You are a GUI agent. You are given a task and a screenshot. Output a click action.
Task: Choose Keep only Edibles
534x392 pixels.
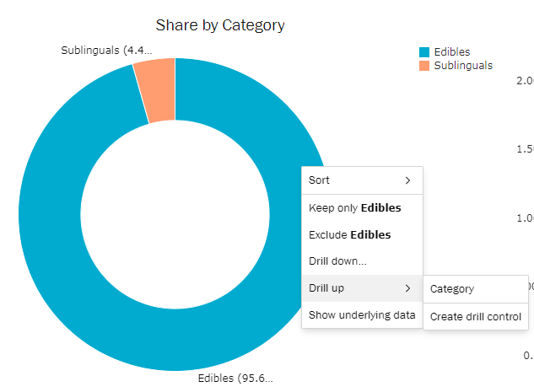355,208
